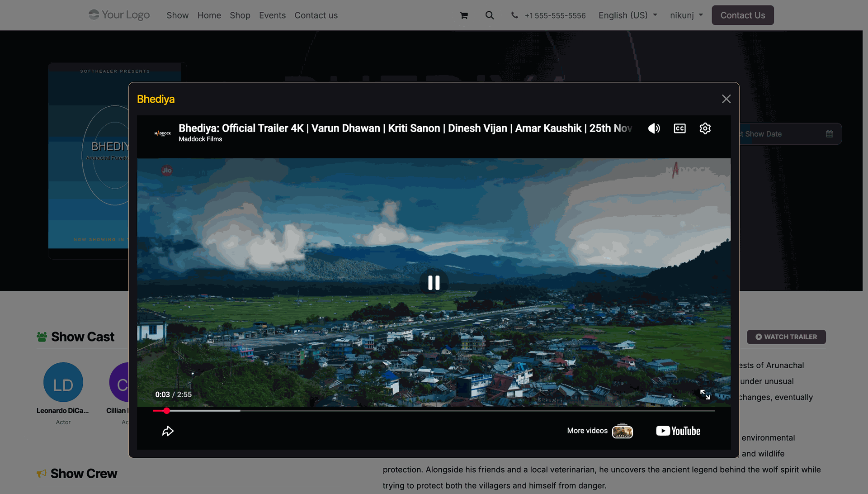Open the shopping cart icon
868x494 pixels.
point(464,15)
